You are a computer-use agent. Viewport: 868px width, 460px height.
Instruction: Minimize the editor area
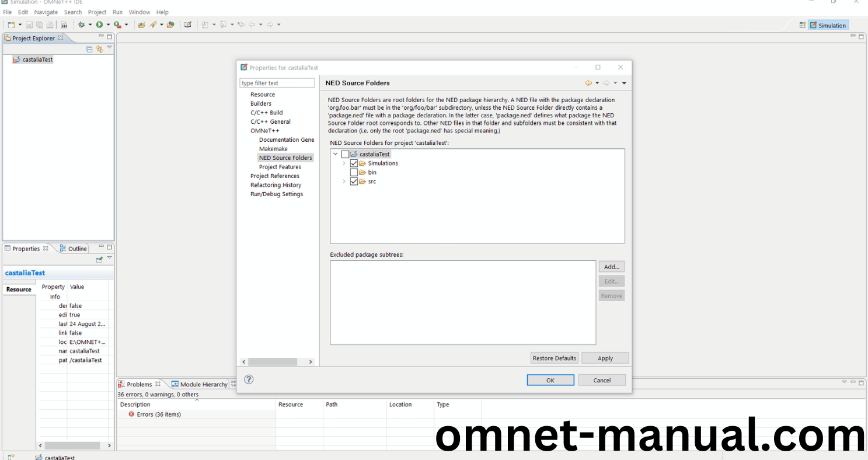click(x=853, y=36)
